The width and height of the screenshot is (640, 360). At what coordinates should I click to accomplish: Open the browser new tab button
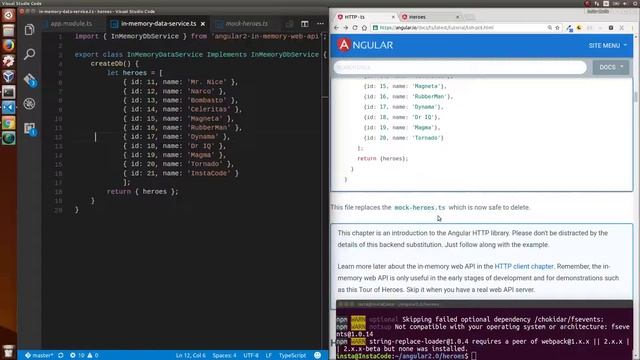469,17
